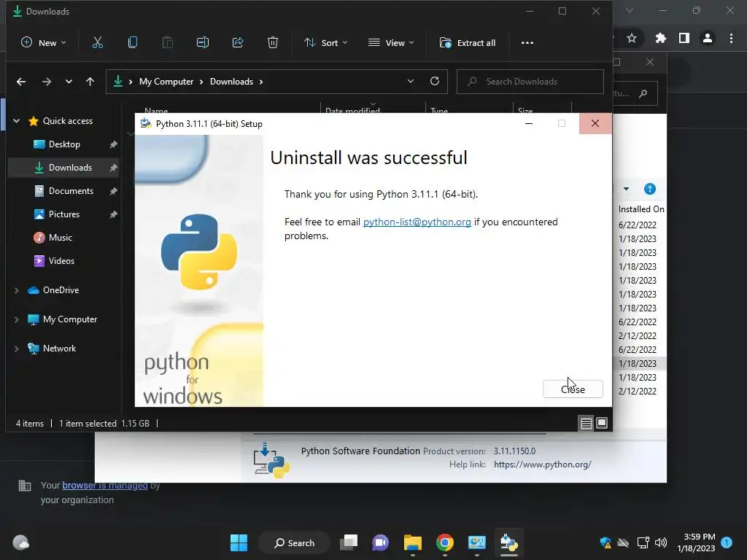This screenshot has height=560, width=747.
Task: Unpin Desktop using its pin icon
Action: [113, 144]
